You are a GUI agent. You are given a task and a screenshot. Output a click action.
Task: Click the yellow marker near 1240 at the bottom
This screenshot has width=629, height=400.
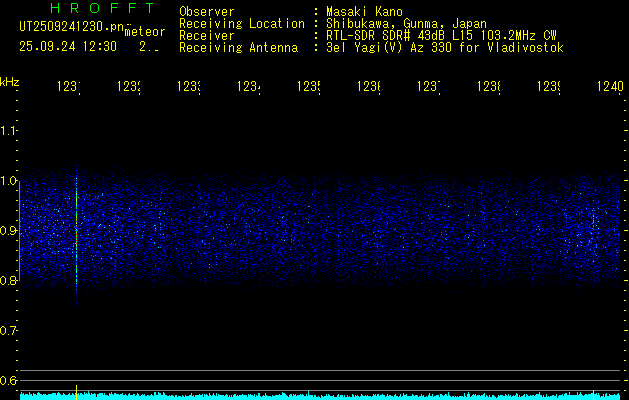pyautogui.click(x=593, y=394)
